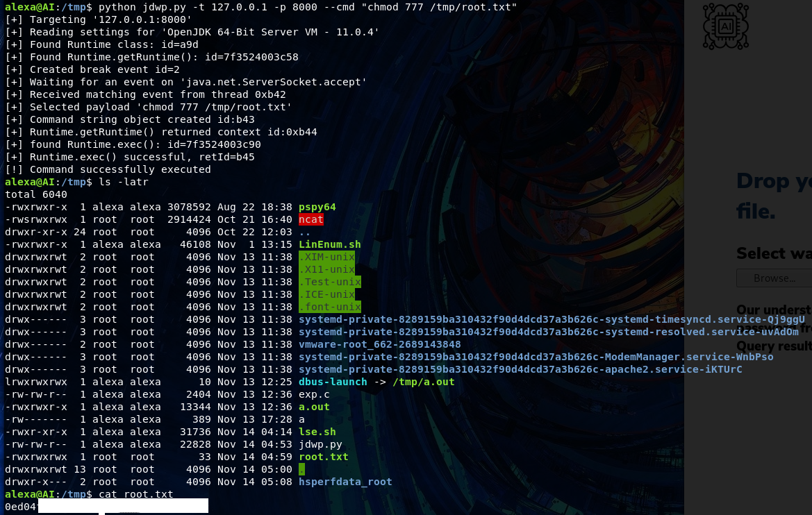Click the red highlighted ncat file
This screenshot has width=812, height=515.
tap(310, 219)
